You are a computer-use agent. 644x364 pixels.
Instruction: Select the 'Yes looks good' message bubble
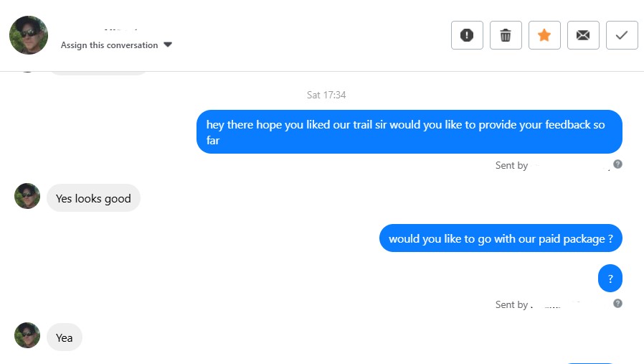93,198
